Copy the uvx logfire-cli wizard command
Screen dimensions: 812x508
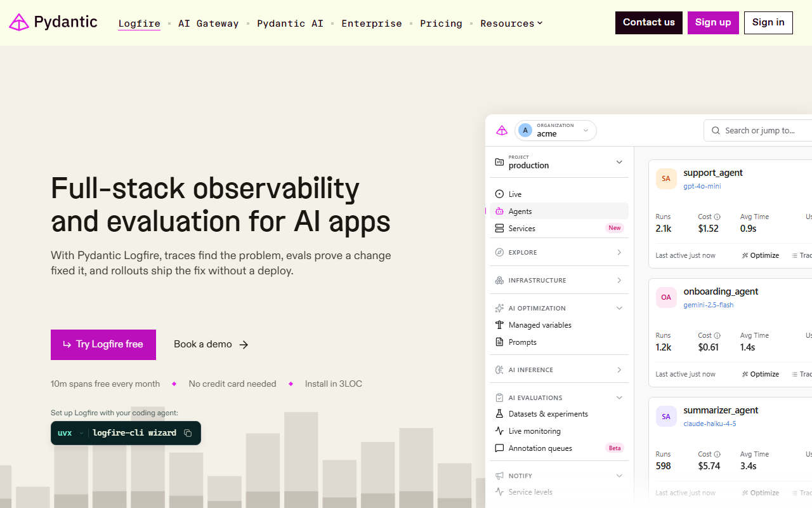(x=188, y=433)
